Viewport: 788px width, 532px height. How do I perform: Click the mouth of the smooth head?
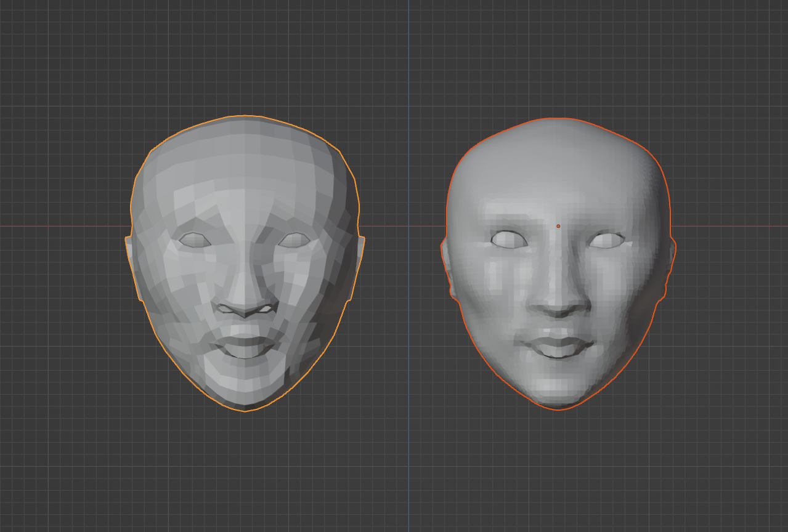pyautogui.click(x=558, y=347)
